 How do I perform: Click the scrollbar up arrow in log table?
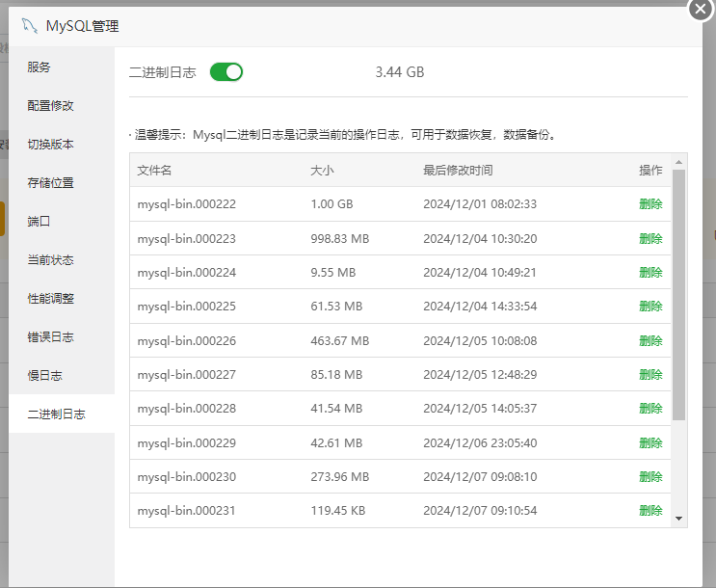point(678,162)
